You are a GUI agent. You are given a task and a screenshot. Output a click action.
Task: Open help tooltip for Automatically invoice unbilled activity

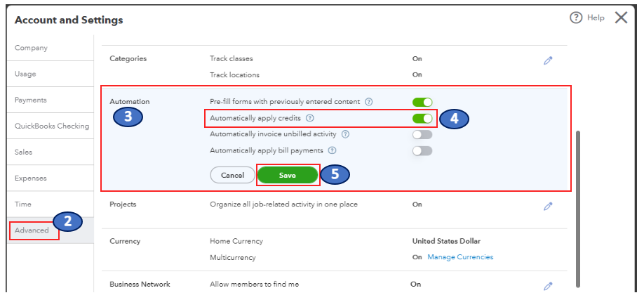(345, 134)
